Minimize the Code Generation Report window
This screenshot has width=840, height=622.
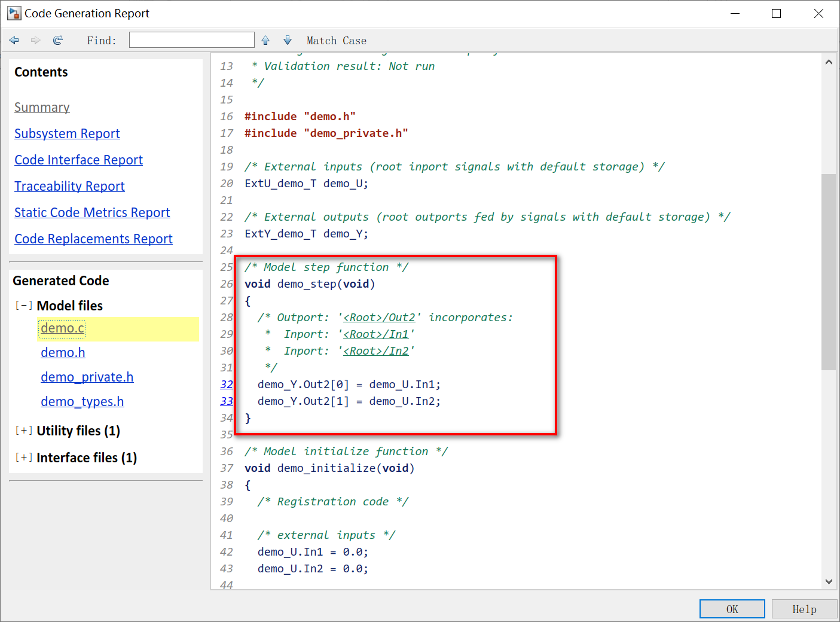pos(735,13)
